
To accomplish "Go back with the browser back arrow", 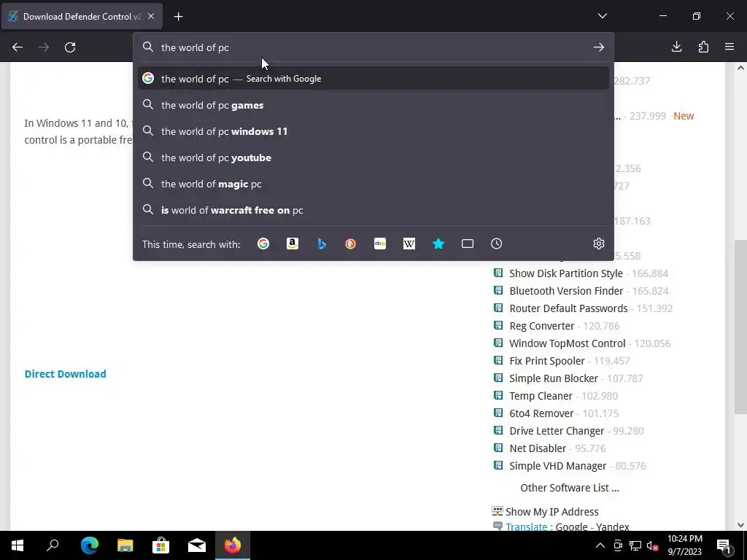I will coord(18,47).
